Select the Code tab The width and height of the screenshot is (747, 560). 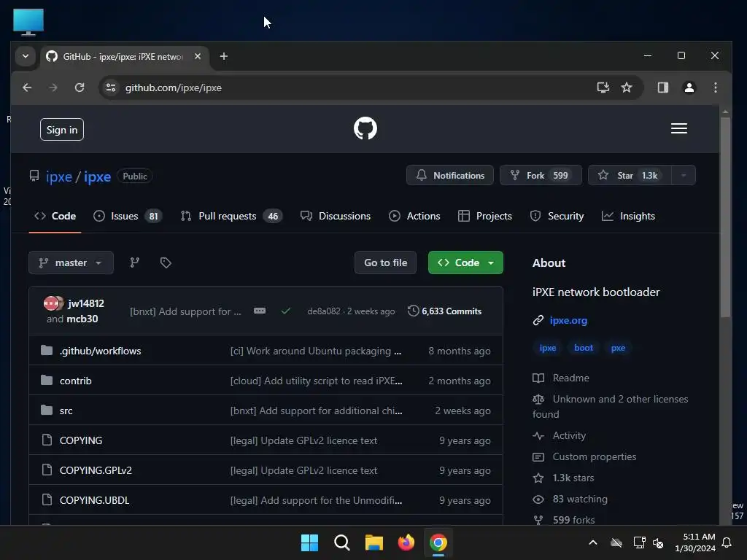click(55, 216)
